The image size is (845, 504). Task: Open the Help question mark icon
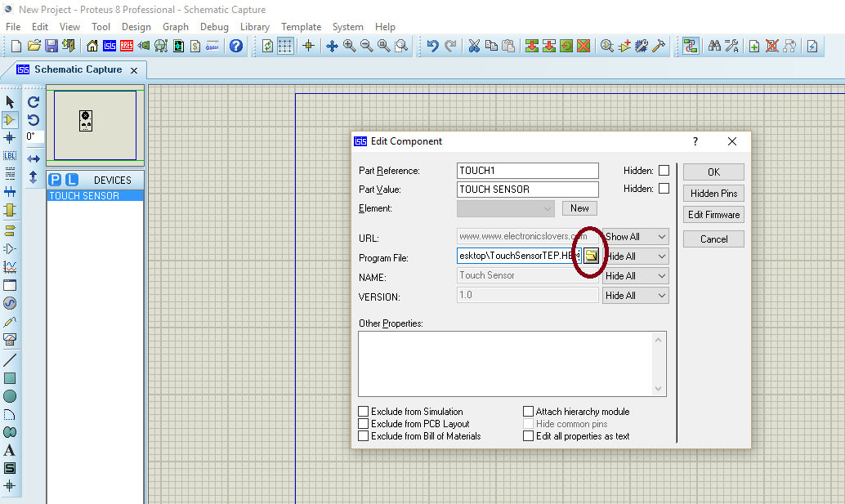point(236,47)
